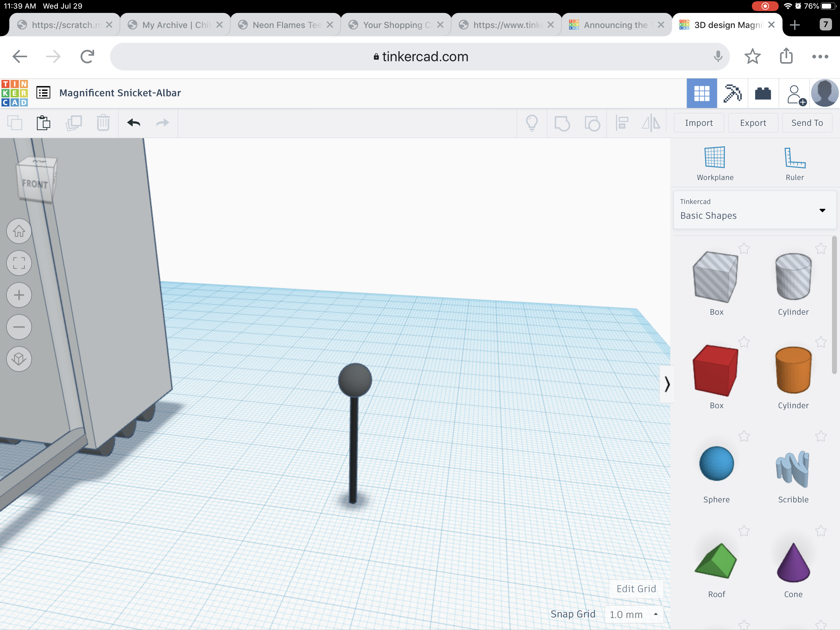Collapse the shapes panel chevron

click(667, 384)
